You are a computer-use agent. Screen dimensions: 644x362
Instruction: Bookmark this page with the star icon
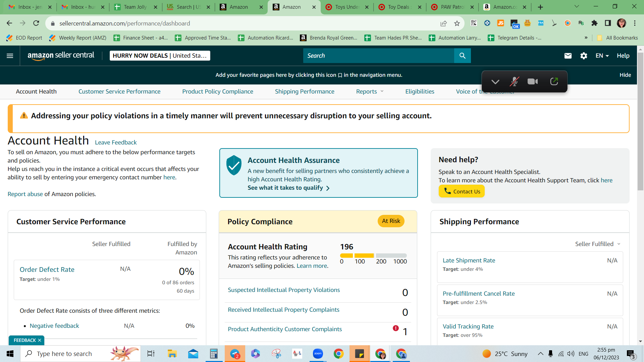[x=457, y=23]
